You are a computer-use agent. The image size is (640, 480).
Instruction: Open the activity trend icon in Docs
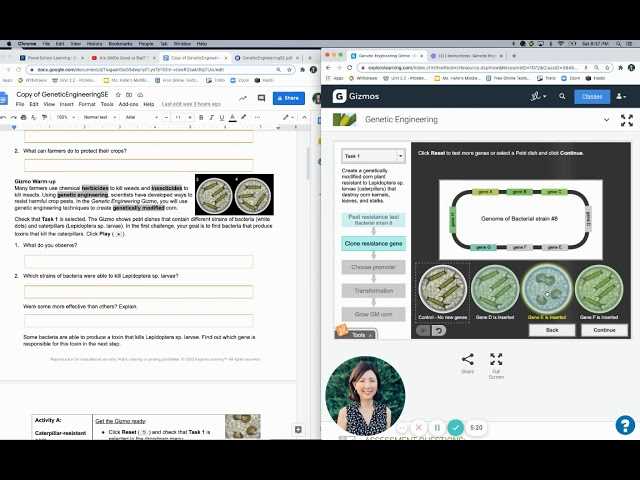(243, 98)
